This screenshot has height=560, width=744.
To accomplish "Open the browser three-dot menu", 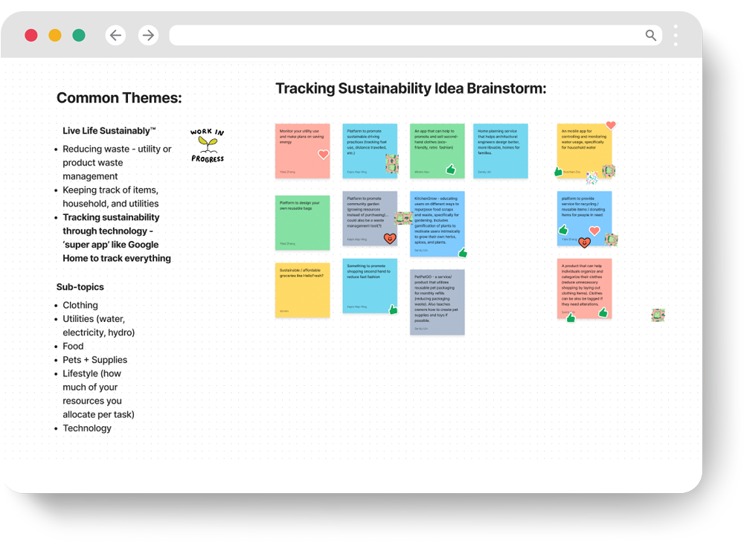I will coord(676,35).
